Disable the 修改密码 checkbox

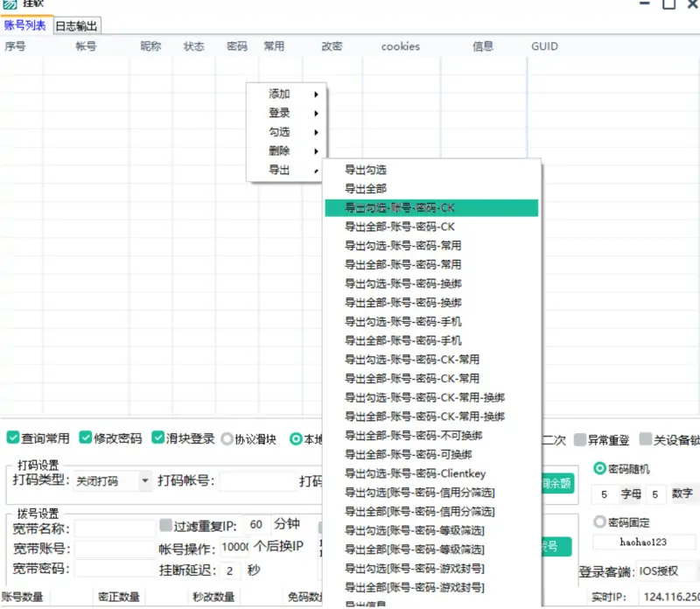click(x=84, y=439)
